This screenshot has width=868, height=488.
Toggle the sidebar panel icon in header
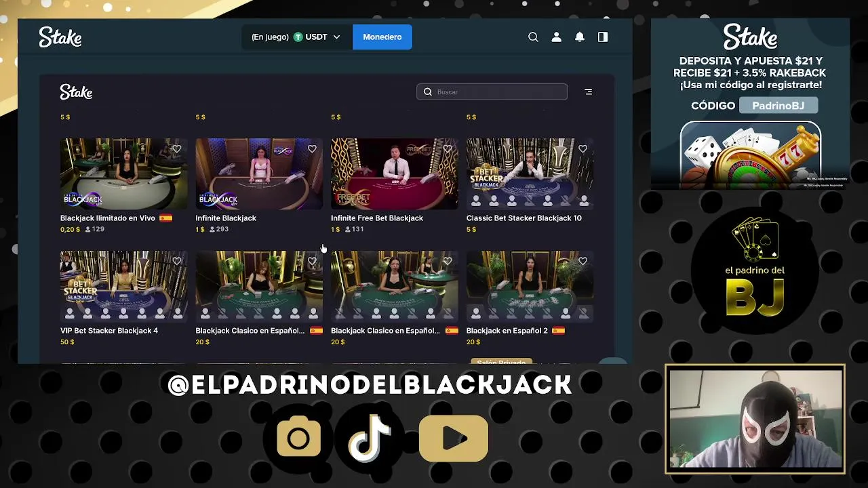[603, 37]
